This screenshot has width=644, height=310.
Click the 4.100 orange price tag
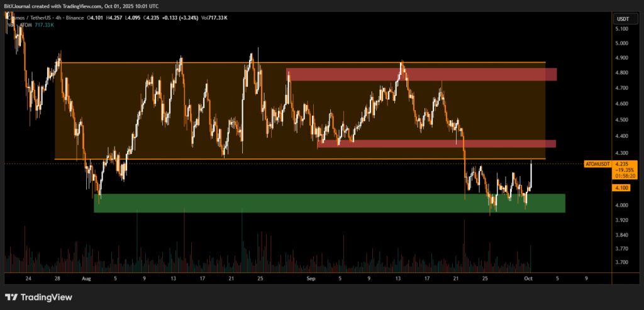tap(622, 187)
